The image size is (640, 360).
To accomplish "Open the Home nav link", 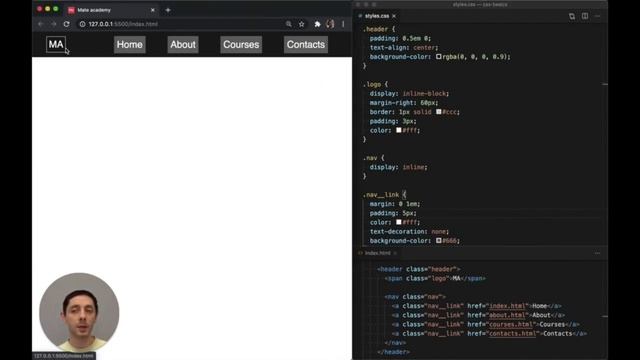I will click(x=130, y=44).
